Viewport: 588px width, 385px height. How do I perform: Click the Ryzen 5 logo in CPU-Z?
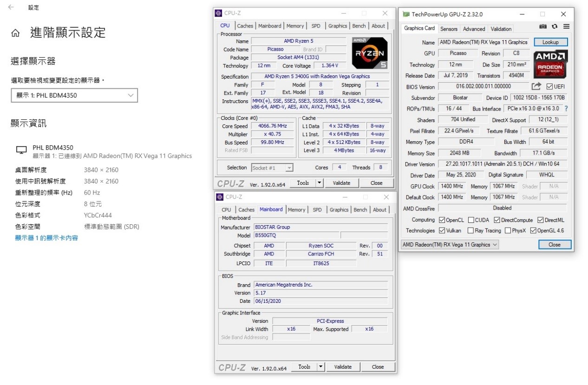click(x=369, y=53)
